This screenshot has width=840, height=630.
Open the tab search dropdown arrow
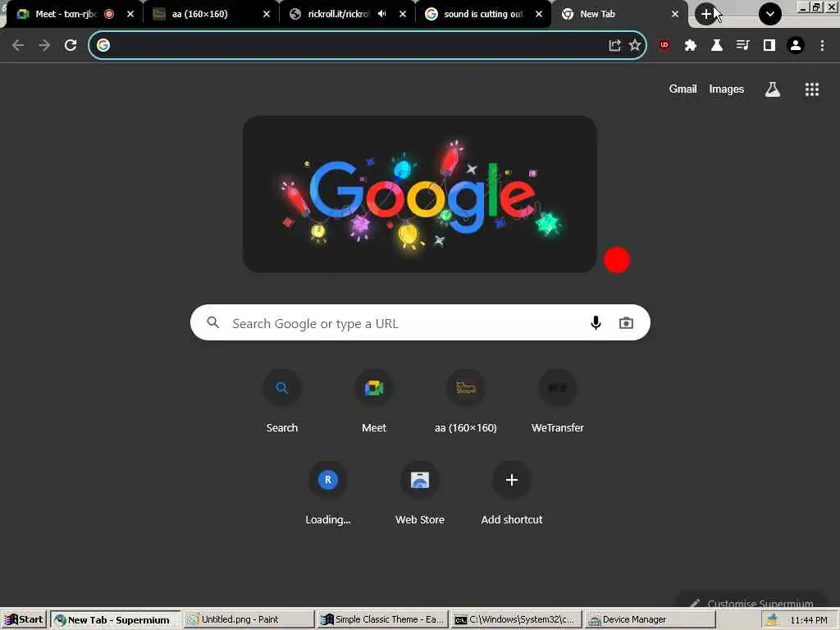tap(769, 14)
